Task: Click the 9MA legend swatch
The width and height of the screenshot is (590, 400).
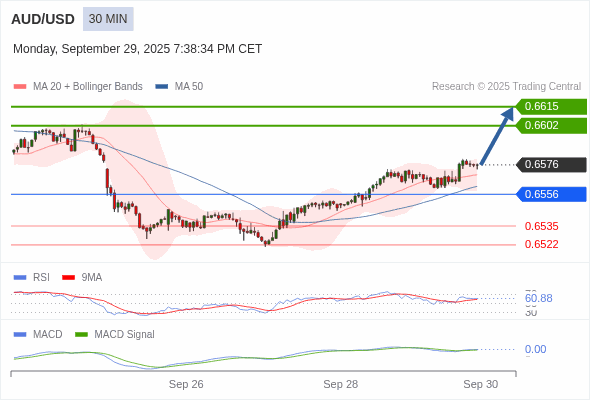Action: pos(68,278)
